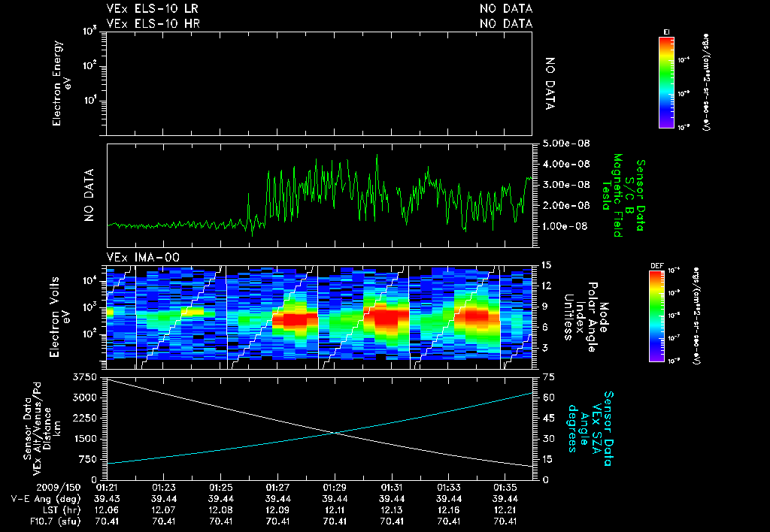This screenshot has width=770, height=532.
Task: Click the 'Magnetic Field Tesla' axis label
Action: click(x=612, y=195)
